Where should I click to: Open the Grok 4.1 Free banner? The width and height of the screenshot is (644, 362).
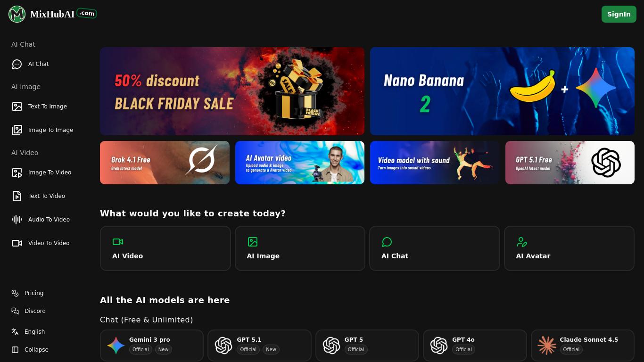tap(165, 163)
